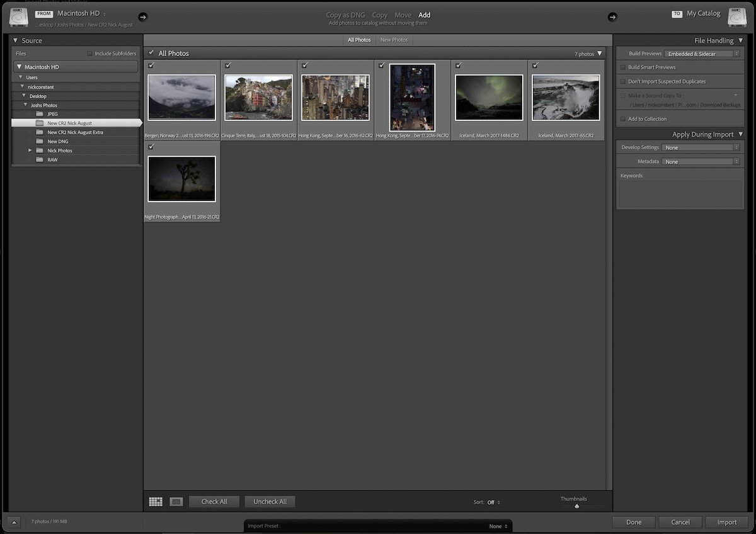Check Don't Import Suspected Duplicates
Screen dimensions: 756x534
click(x=624, y=81)
